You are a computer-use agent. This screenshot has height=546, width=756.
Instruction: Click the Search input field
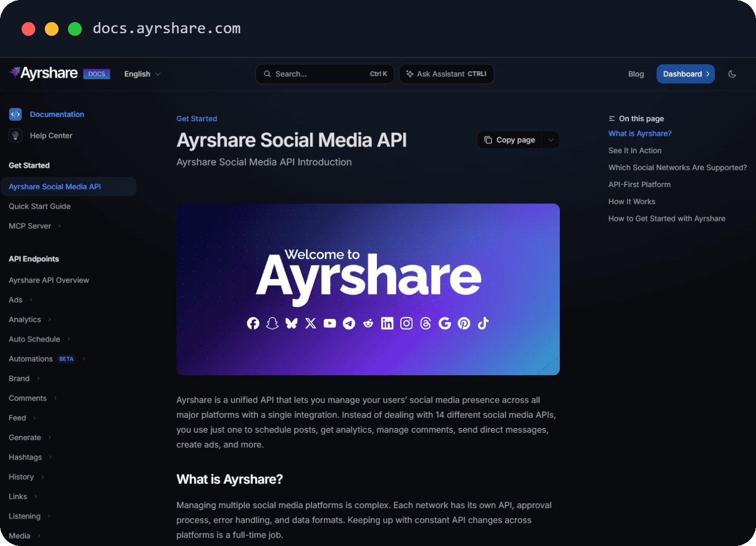pos(325,74)
